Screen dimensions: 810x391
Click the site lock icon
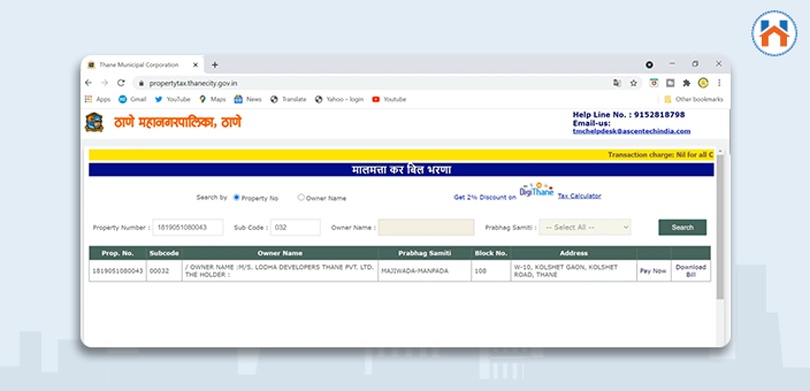tap(141, 83)
